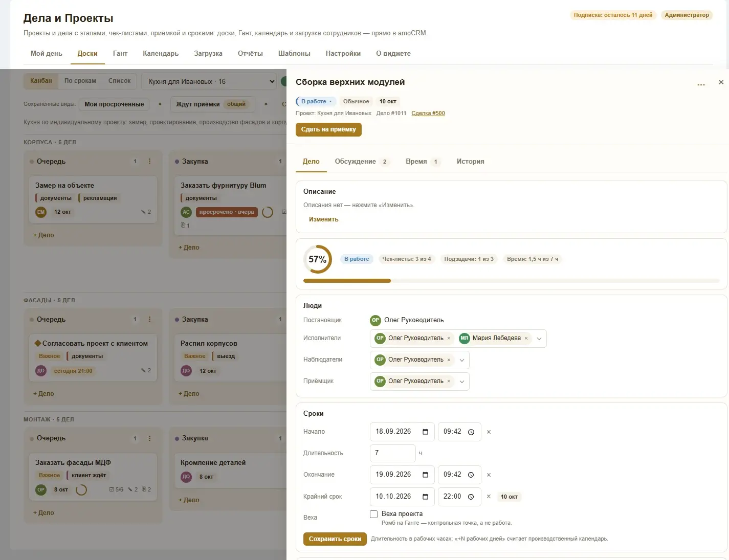Open the Время tab in the task panel
The height and width of the screenshot is (560, 729).
[423, 162]
